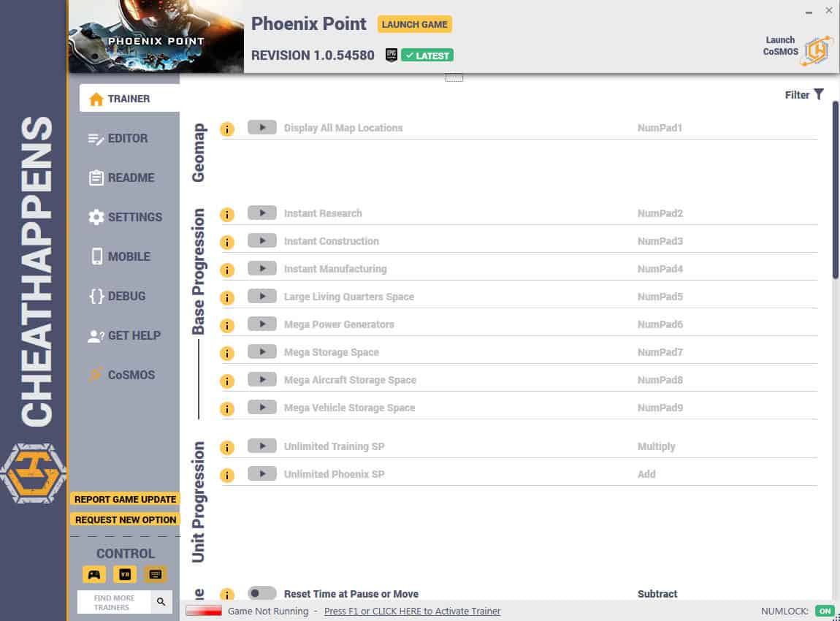Open the Get Help tab
Screen dimensions: 840x621
(126, 336)
